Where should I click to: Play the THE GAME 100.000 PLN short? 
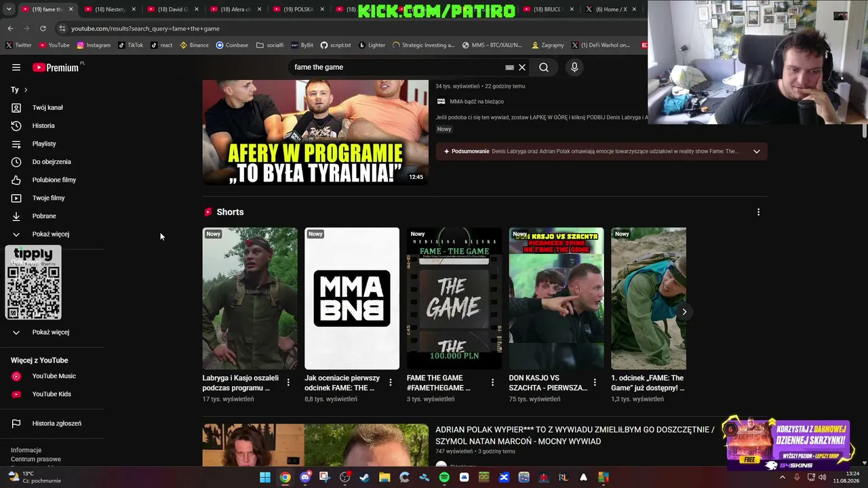coord(454,298)
